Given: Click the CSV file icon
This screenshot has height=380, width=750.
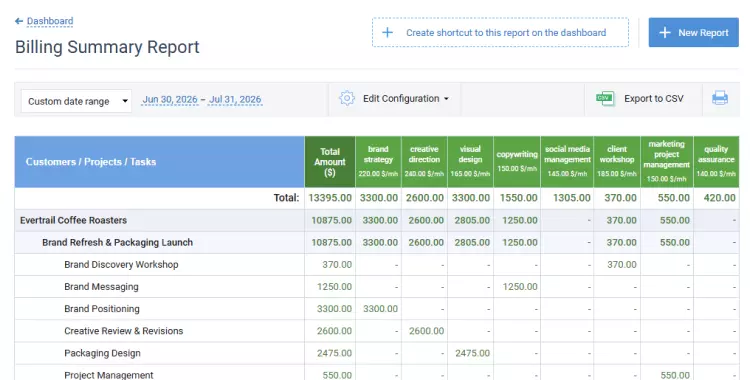Looking at the screenshot, I should click(605, 99).
